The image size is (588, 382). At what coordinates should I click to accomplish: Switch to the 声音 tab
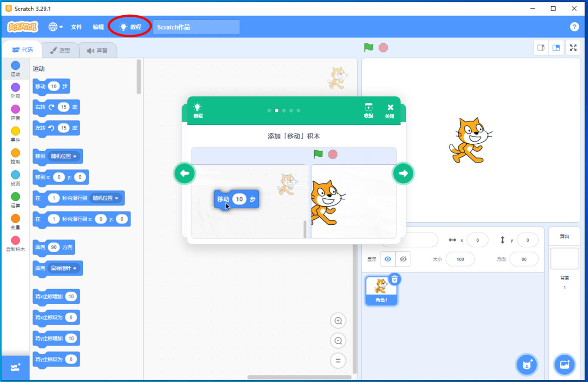(x=97, y=50)
